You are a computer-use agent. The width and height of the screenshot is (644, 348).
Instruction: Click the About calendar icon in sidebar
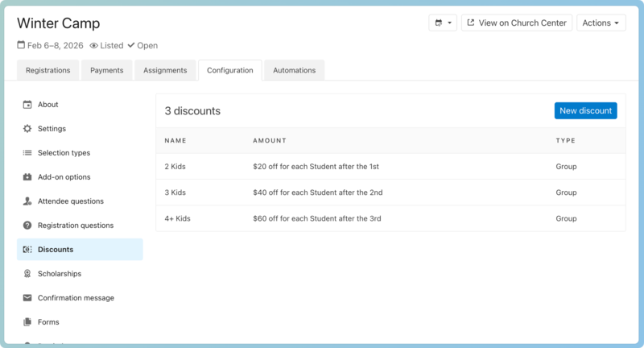(27, 105)
